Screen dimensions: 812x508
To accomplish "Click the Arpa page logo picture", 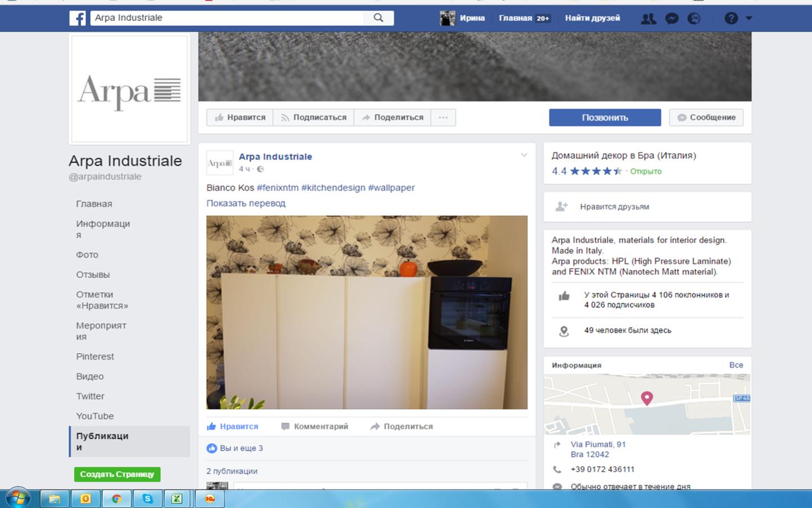I will pos(130,88).
